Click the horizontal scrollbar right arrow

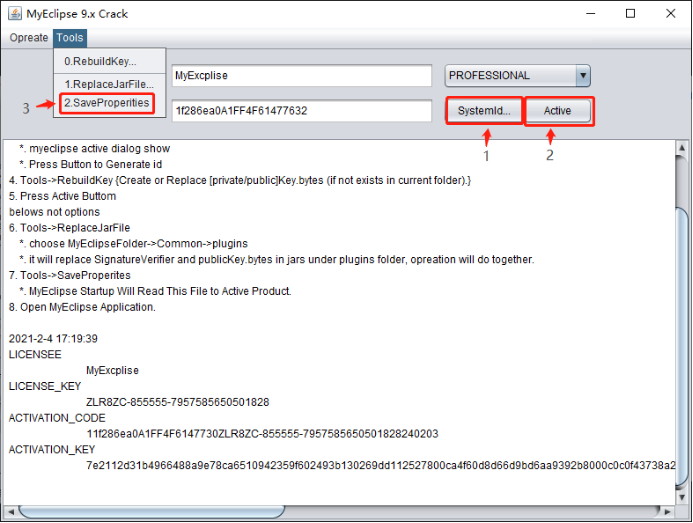(668, 512)
